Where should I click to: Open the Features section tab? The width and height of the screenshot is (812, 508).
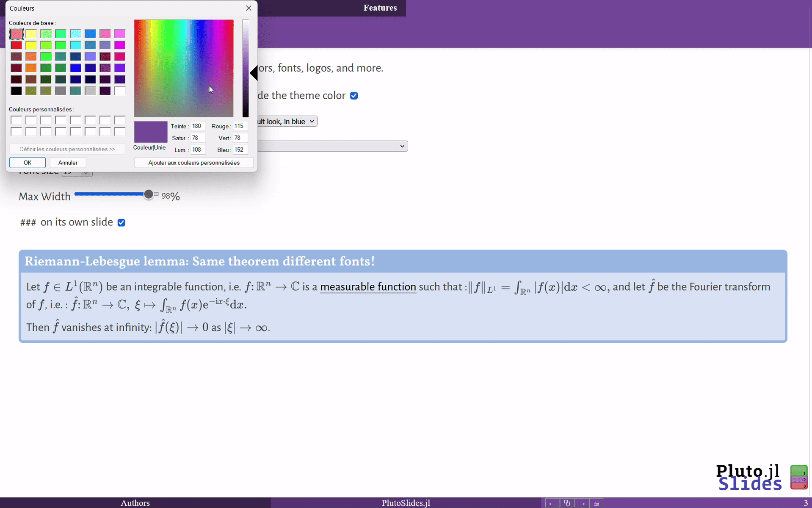(380, 8)
